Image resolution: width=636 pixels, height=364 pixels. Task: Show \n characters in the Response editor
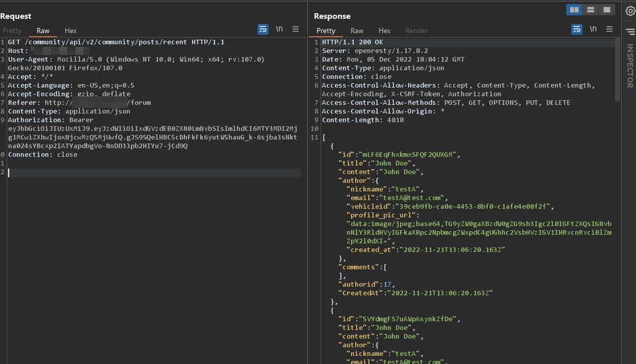click(x=593, y=28)
